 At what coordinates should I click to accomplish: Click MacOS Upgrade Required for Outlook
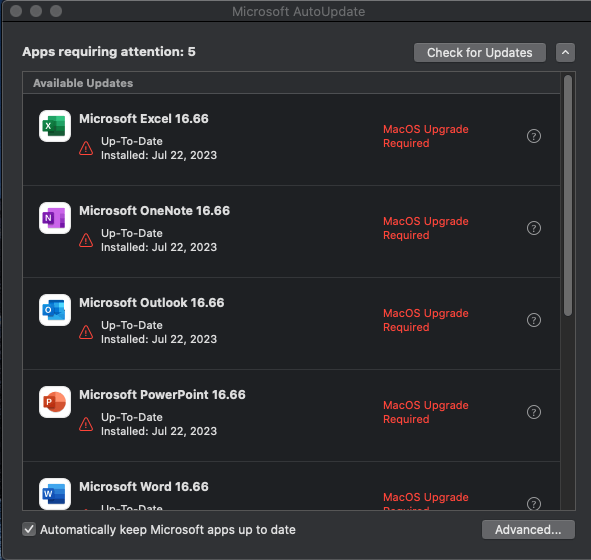[x=426, y=320]
